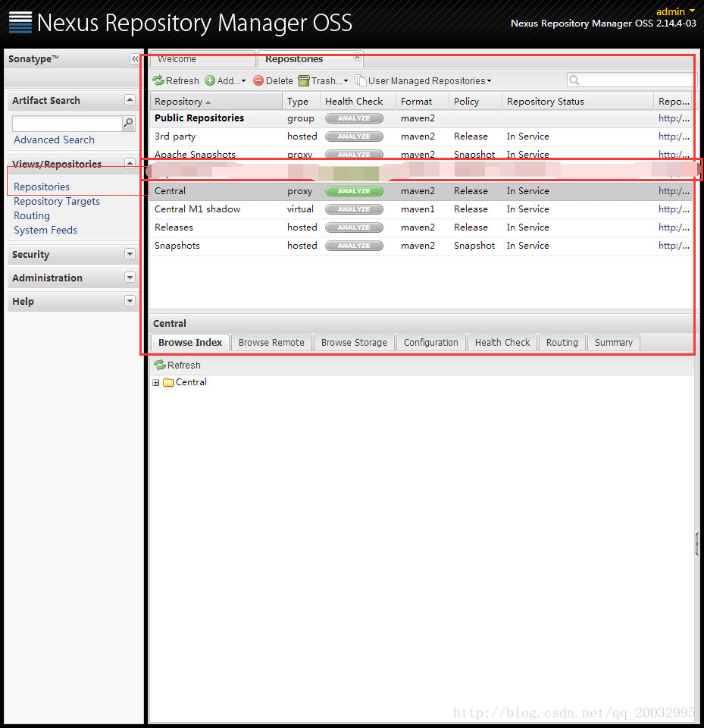The width and height of the screenshot is (704, 728).
Task: Open the Trash dropdown menu
Action: coord(323,81)
